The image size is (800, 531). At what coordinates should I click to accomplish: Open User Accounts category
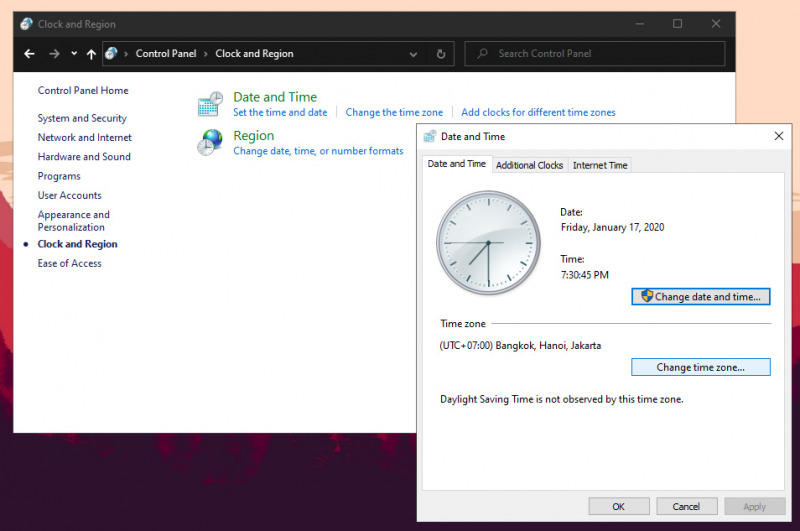point(69,195)
